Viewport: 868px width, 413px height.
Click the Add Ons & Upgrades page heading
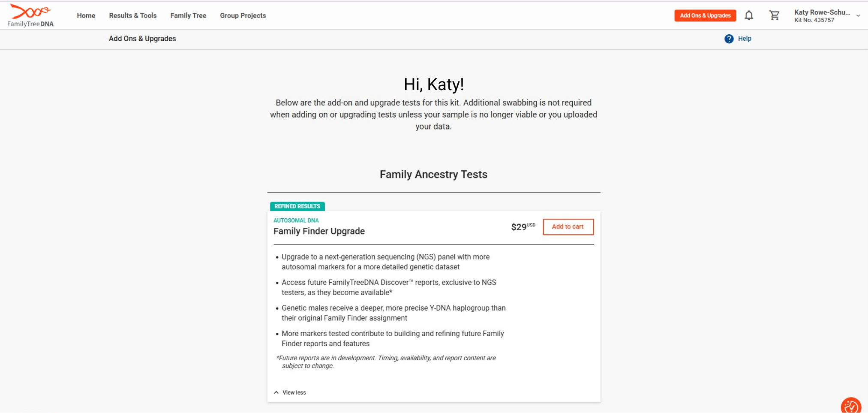(x=142, y=39)
